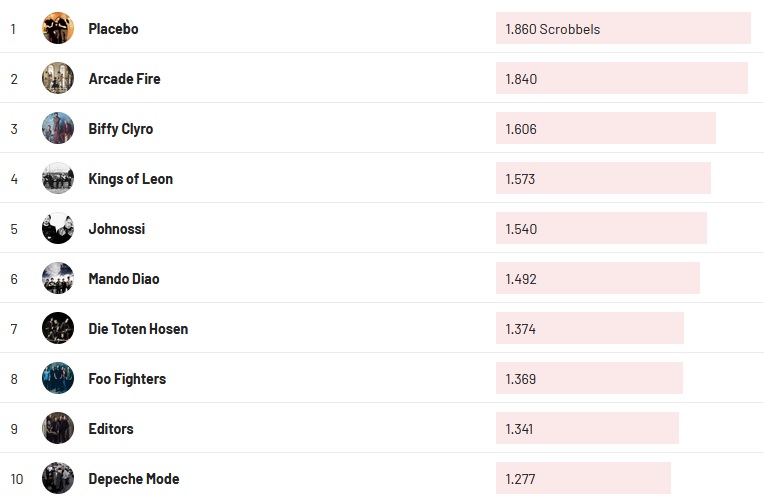Open Mando Diao's avatar image

[x=58, y=278]
